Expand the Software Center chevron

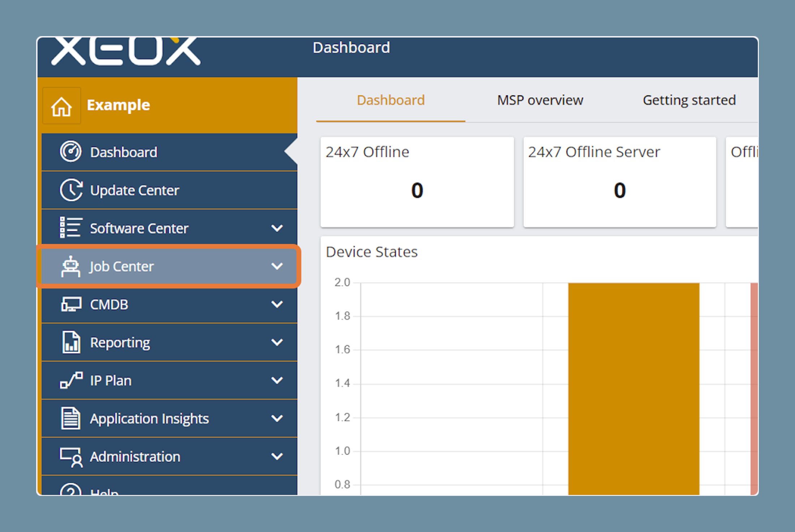click(x=277, y=228)
